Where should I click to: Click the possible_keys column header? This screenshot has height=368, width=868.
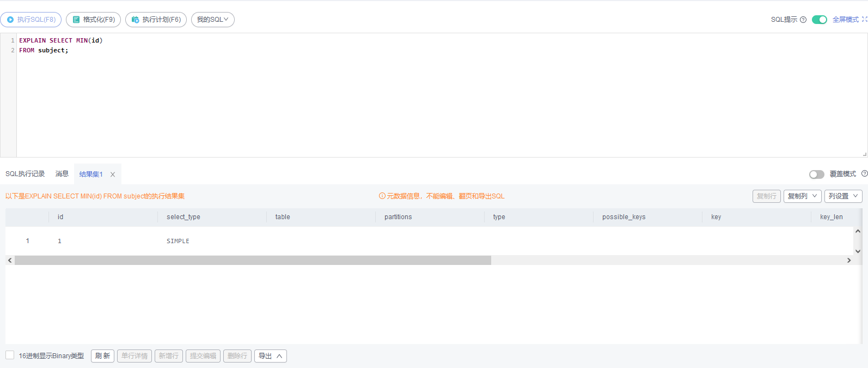coord(648,217)
